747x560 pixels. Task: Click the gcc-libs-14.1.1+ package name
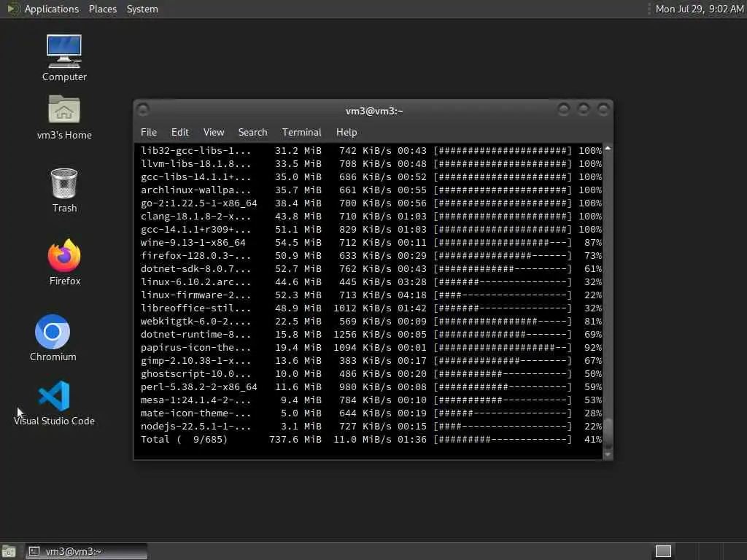tap(196, 176)
